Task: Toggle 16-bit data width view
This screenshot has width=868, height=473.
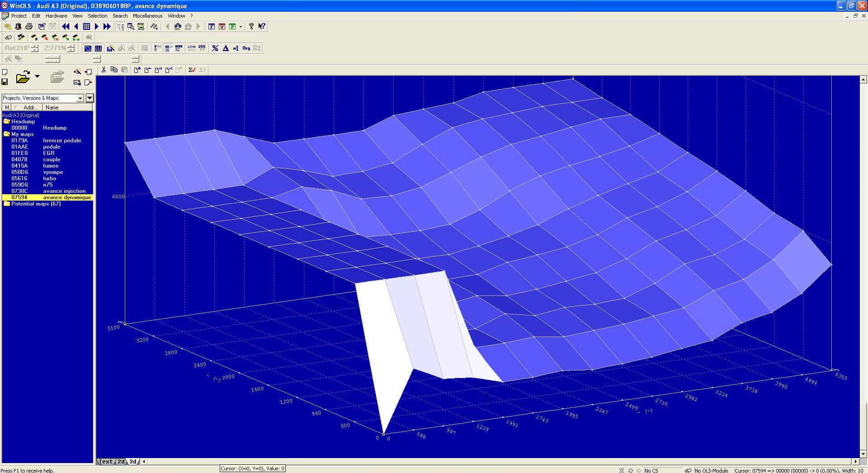Action: click(168, 48)
